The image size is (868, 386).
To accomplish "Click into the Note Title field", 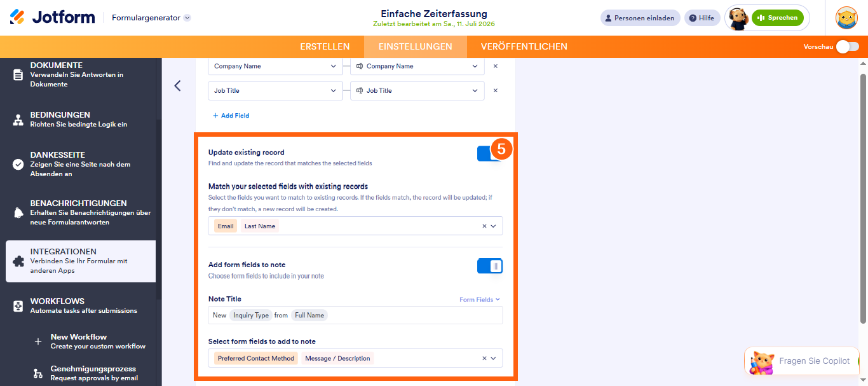I will tap(355, 315).
